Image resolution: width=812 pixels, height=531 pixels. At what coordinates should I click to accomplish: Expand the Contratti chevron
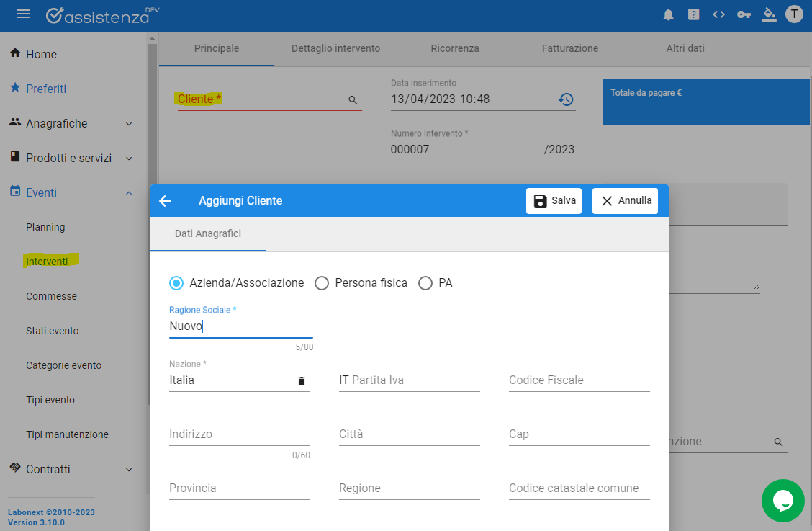tap(129, 470)
